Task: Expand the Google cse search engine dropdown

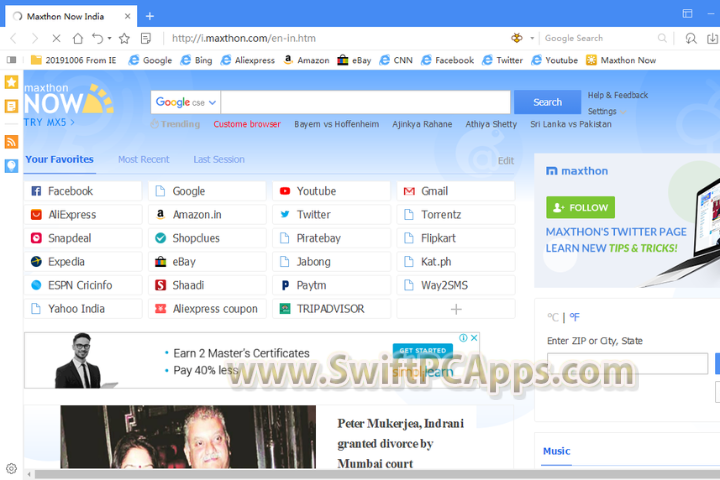Action: [x=186, y=102]
